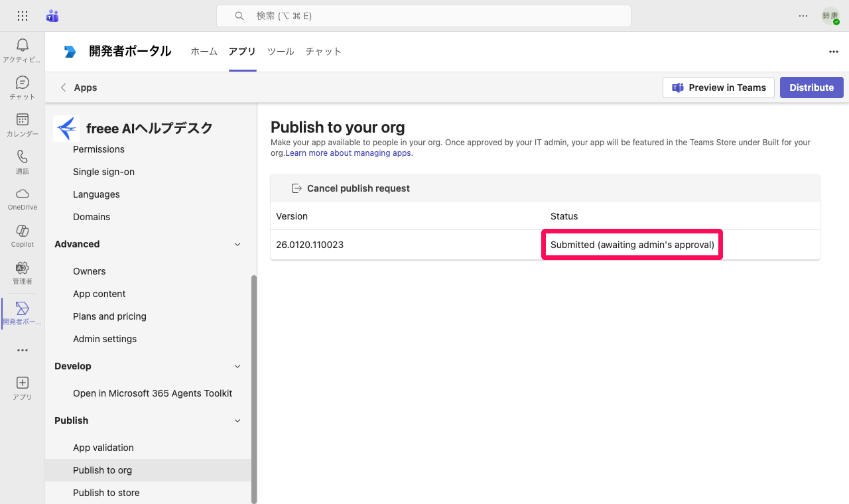This screenshot has height=504, width=849.
Task: Click the Version column header
Action: tap(292, 216)
